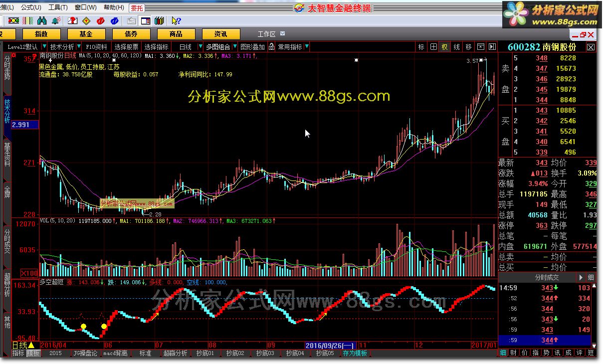Screen dimensions: 603x364
Task: Click 存为模板 save template tab
Action: [355, 353]
